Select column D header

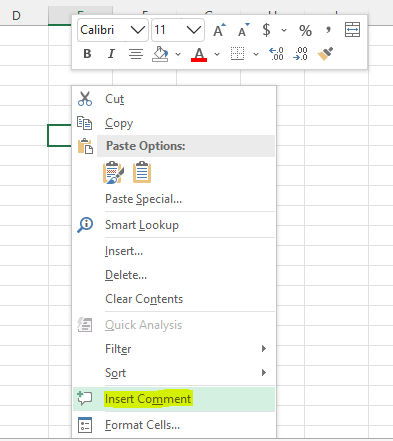point(24,16)
